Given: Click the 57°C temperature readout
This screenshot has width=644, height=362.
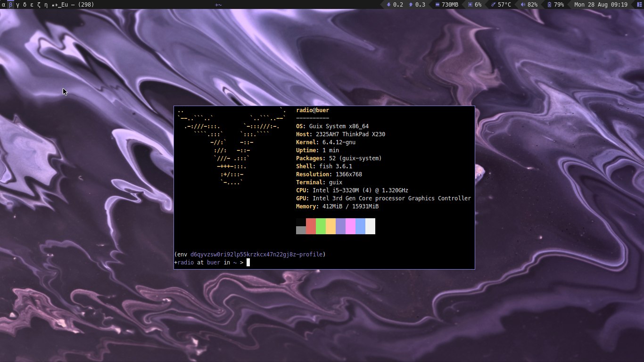Looking at the screenshot, I should [x=504, y=5].
